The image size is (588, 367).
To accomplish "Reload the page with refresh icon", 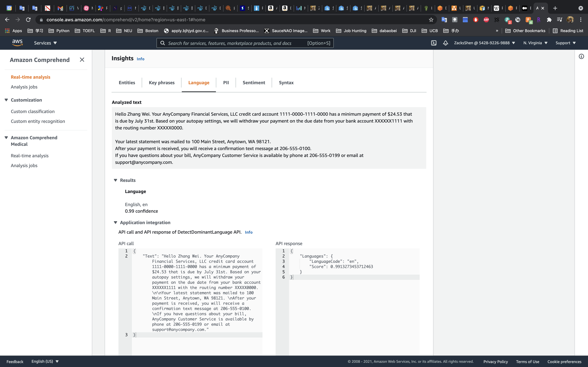I will [28, 20].
